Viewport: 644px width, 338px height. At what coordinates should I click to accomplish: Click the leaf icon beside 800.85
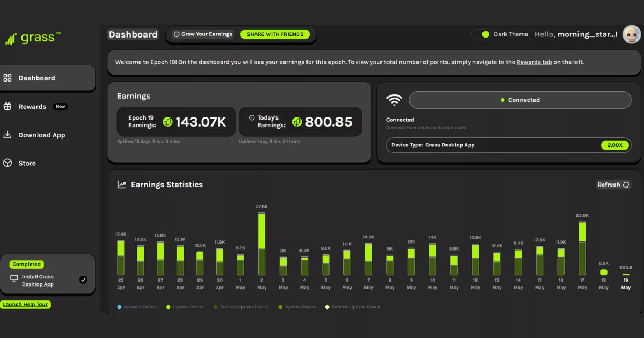point(297,122)
